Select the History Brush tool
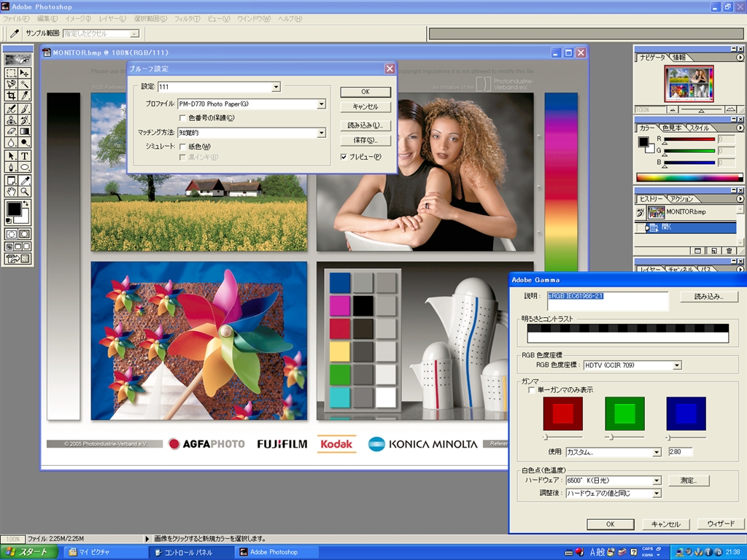Image resolution: width=747 pixels, height=560 pixels. pos(24,120)
